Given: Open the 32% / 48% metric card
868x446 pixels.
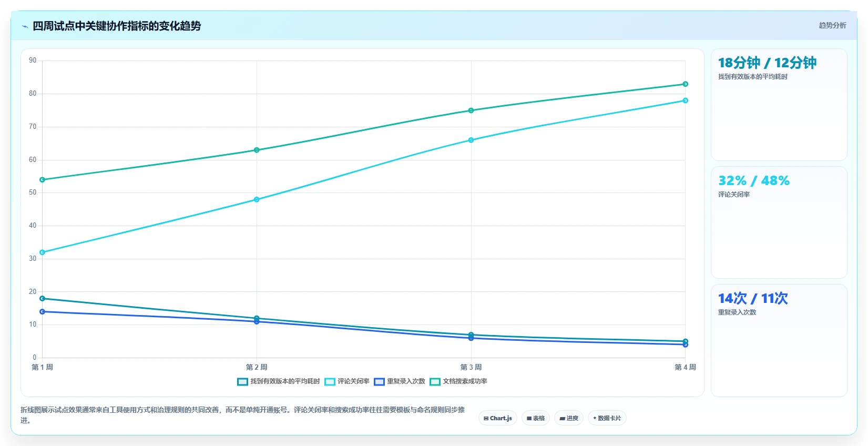Looking at the screenshot, I should (779, 222).
